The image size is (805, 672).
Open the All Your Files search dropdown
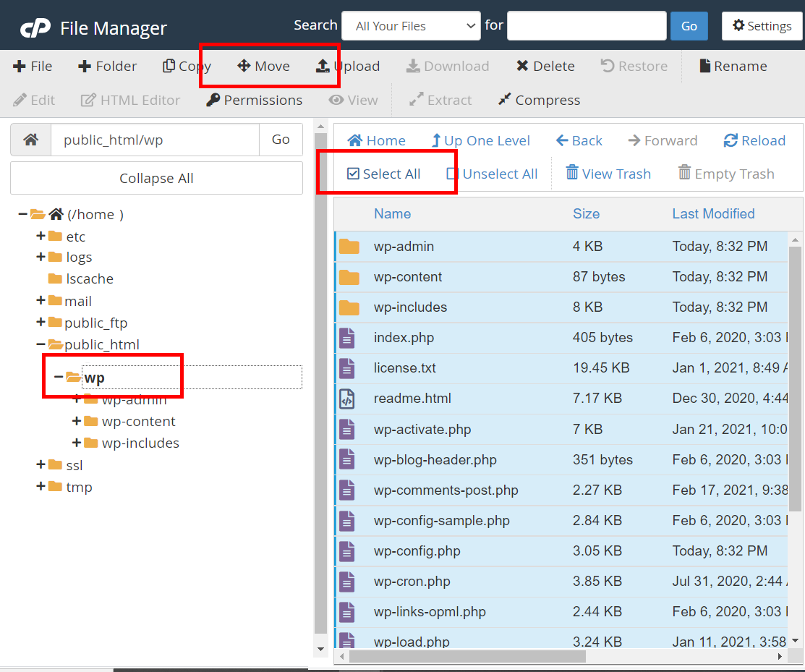click(410, 26)
